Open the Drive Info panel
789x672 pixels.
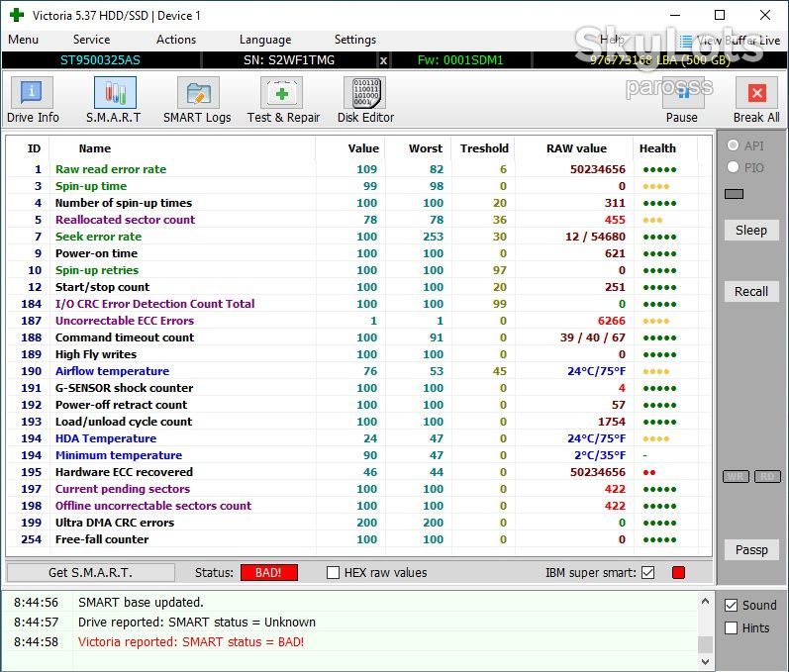[x=33, y=100]
